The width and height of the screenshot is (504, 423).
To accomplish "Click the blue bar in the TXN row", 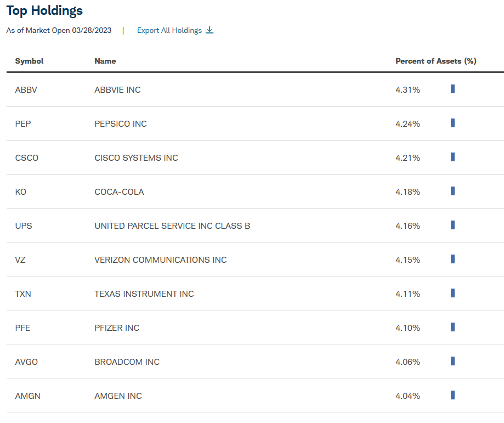I will tap(452, 293).
